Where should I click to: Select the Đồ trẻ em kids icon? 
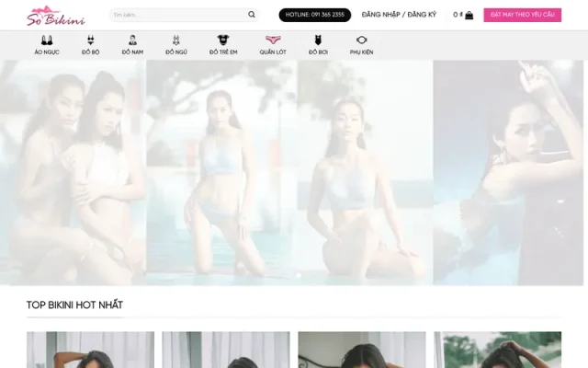[223, 40]
